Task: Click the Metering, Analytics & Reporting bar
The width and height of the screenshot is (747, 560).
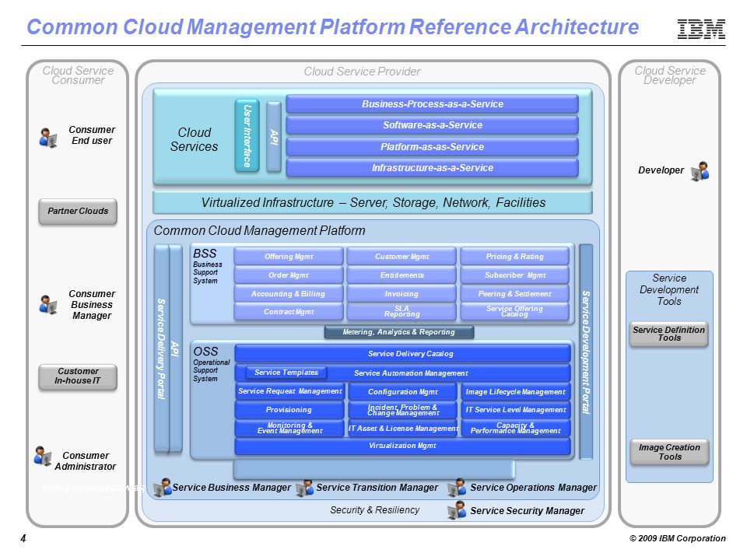Action: click(x=398, y=332)
